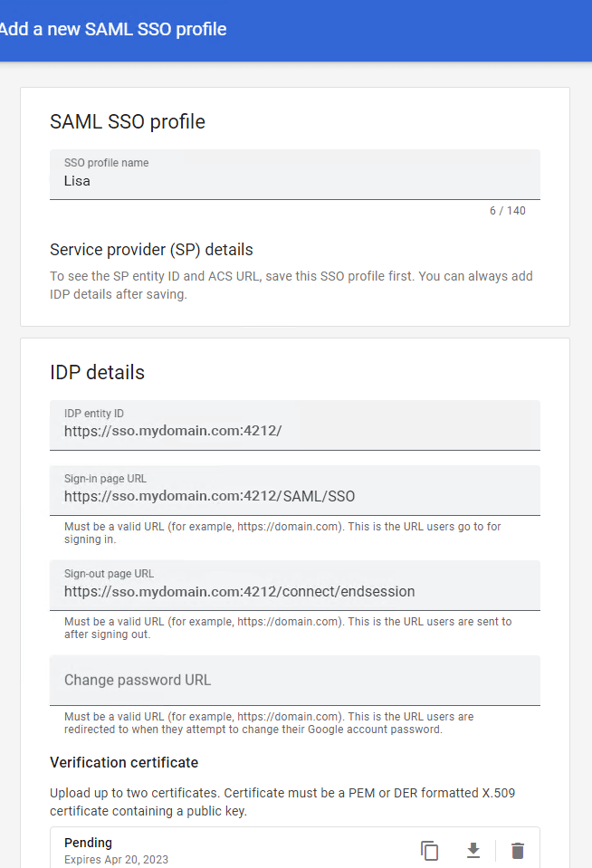This screenshot has height=868, width=592.
Task: Click the Sign-in page URL field
Action: pos(294,495)
